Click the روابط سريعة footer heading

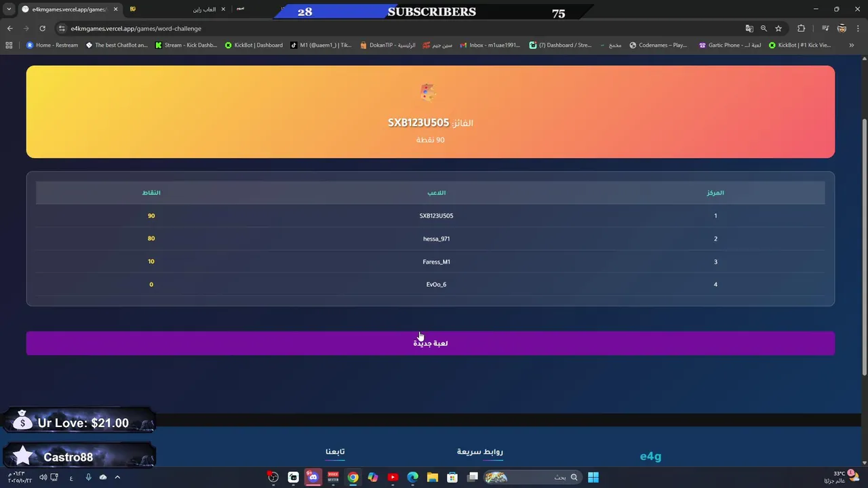(480, 451)
